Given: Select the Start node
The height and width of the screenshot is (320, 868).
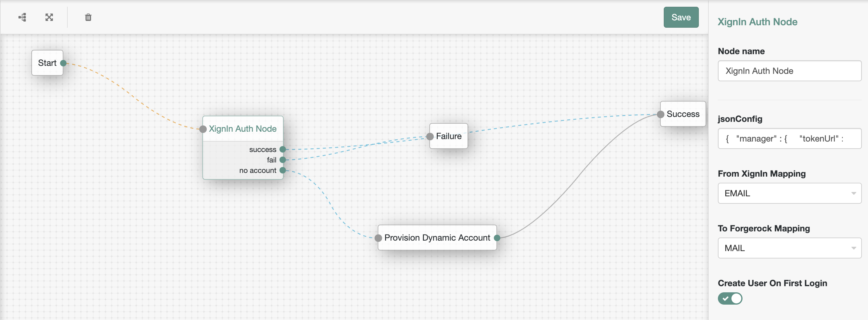Looking at the screenshot, I should coord(47,63).
